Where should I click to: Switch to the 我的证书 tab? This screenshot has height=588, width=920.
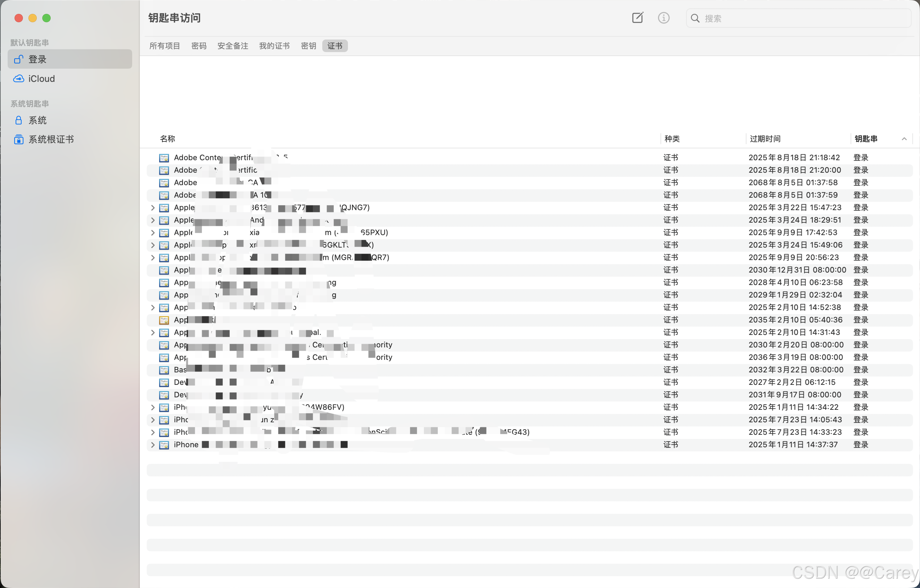coord(274,46)
